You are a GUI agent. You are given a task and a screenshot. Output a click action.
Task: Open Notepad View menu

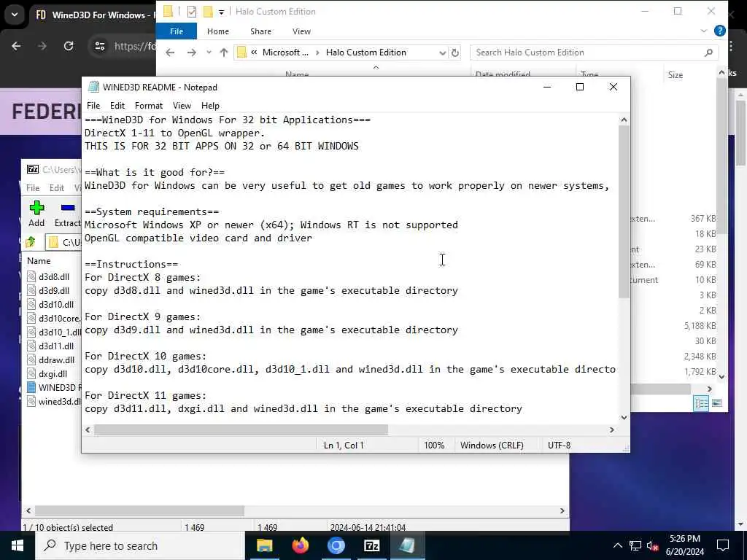(182, 106)
